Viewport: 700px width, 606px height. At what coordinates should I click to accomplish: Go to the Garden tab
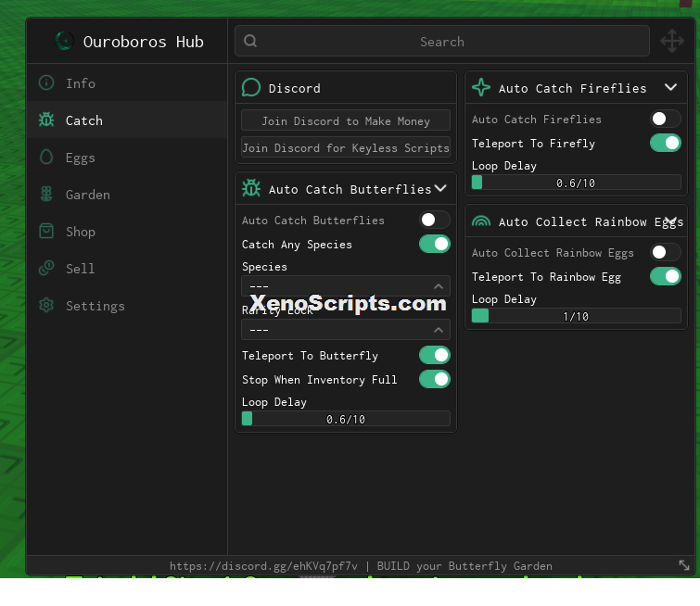127,194
